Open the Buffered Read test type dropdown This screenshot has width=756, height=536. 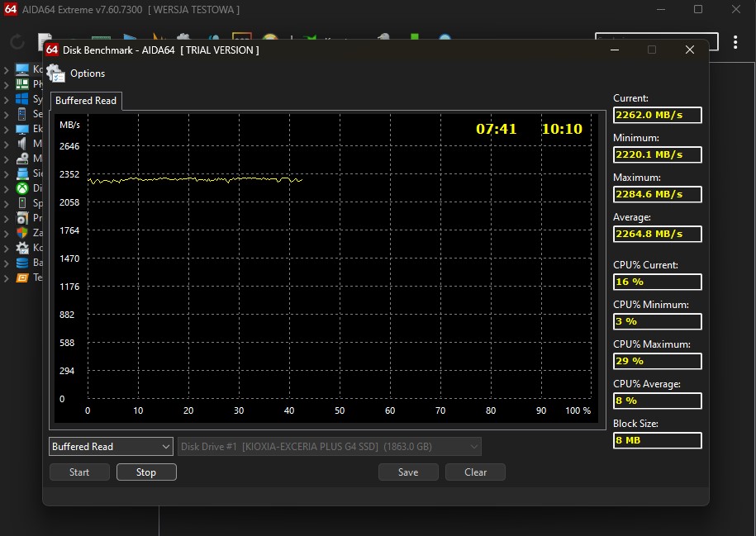click(111, 447)
